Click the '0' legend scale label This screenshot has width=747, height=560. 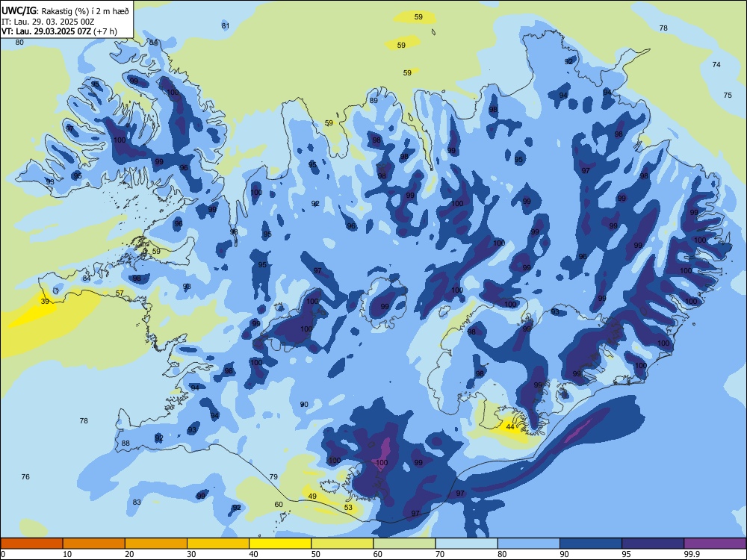tap(3, 554)
